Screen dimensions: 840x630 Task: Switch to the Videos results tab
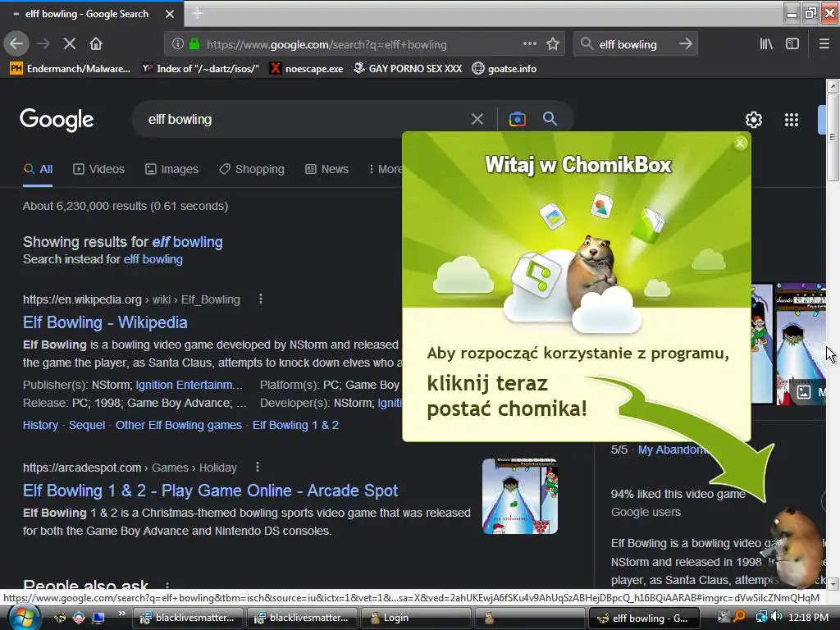pyautogui.click(x=99, y=169)
